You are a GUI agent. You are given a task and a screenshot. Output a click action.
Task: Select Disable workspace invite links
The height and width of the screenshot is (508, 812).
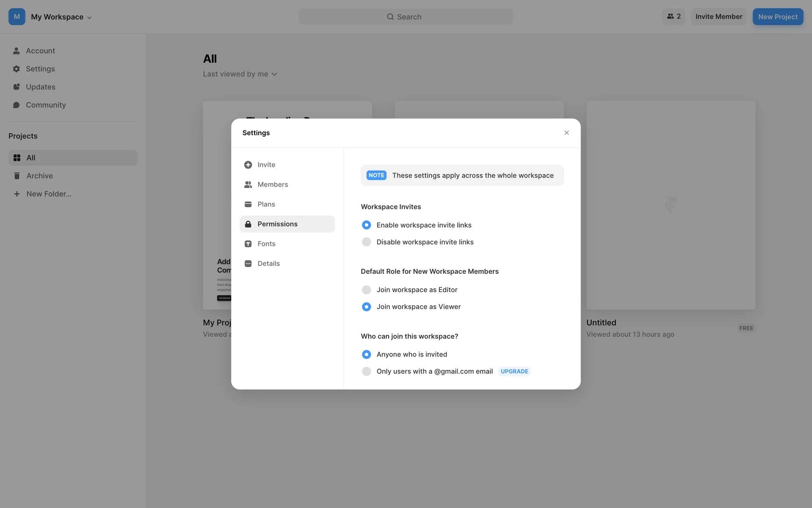coord(366,242)
